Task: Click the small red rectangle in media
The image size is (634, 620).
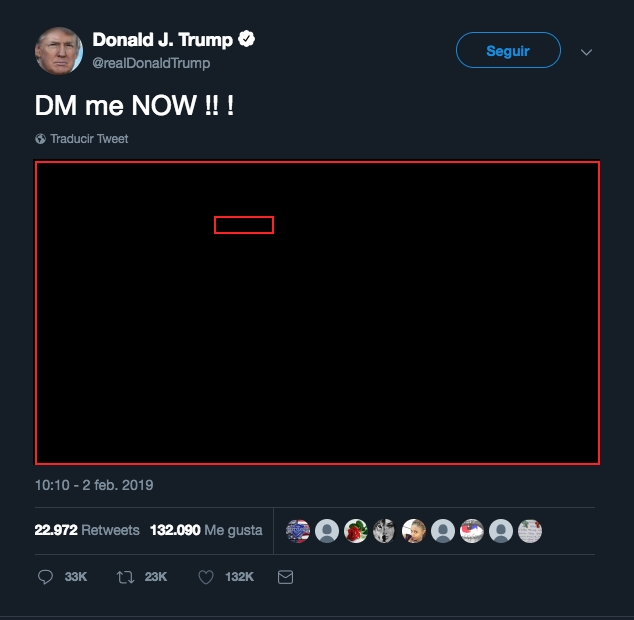Action: pos(244,225)
